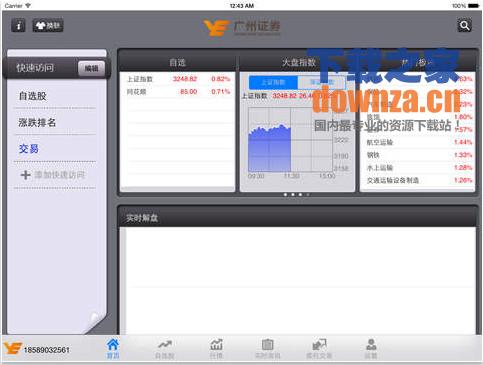
Task: Tap the index intraday chart
Action: pyautogui.click(x=291, y=139)
